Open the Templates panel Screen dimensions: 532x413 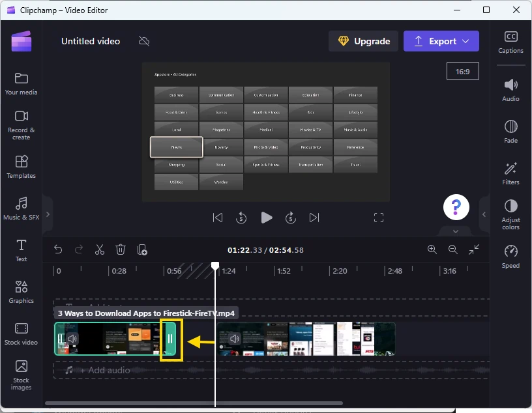click(x=21, y=167)
